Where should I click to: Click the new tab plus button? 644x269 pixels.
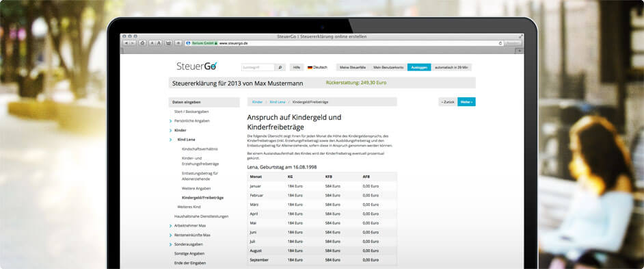tap(519, 51)
